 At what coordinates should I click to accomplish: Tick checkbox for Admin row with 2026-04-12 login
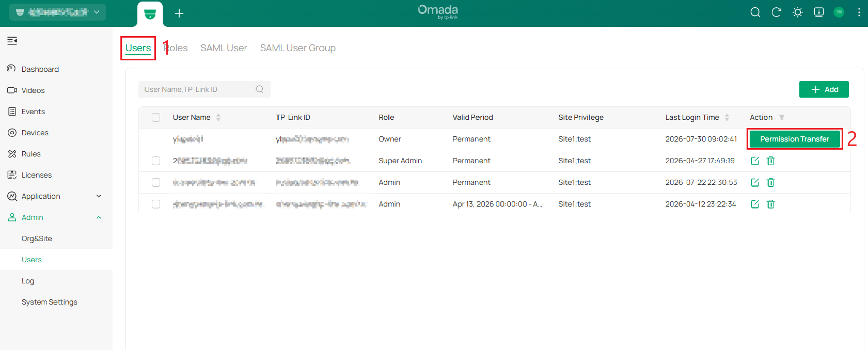pyautogui.click(x=156, y=204)
